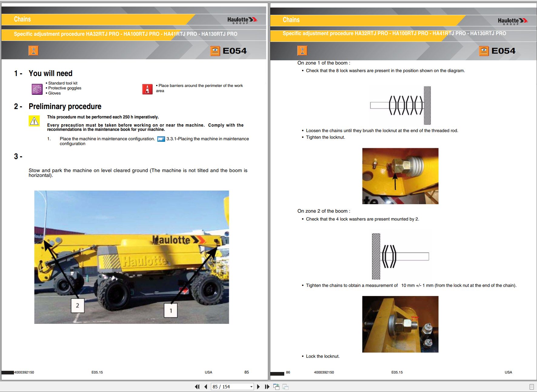Click page number '86' in right footer
The image size is (537, 392).
[x=288, y=372]
